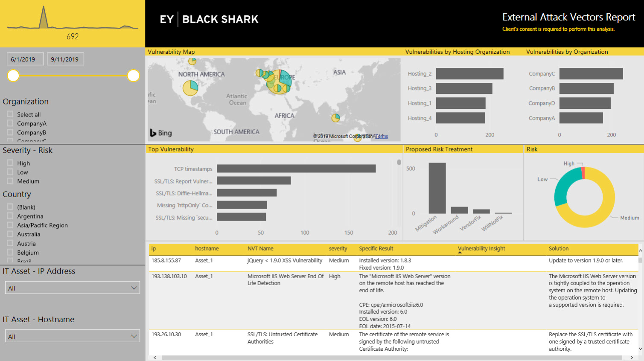Click the table's scroll left arrow
Screen dimensions: 644x361
(x=154, y=358)
